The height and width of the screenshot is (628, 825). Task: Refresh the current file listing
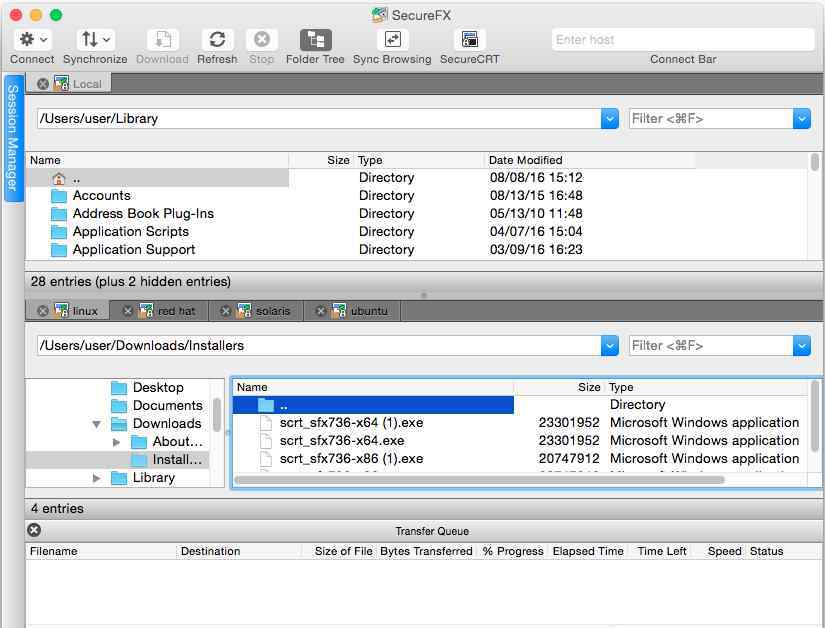click(217, 39)
